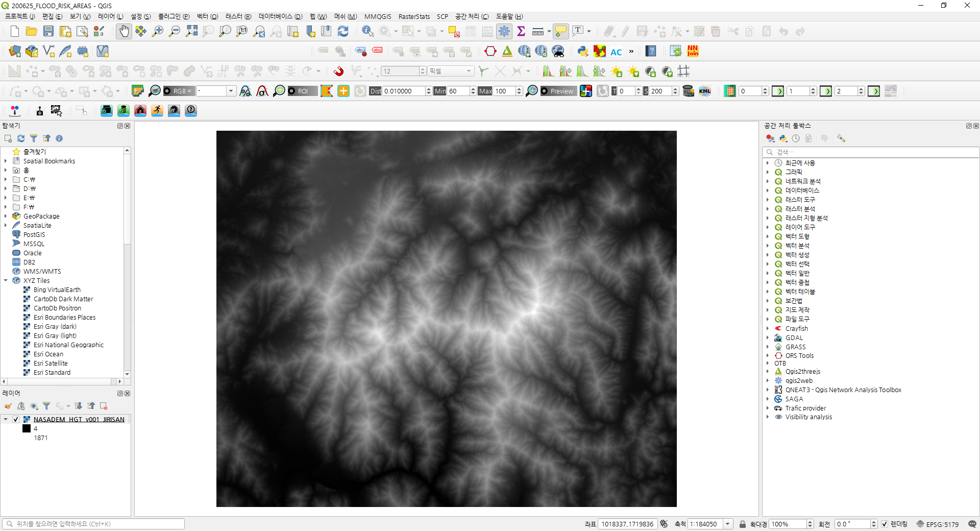Collapse the XYZ Tiles tree node
This screenshot has width=980, height=531.
[x=6, y=280]
